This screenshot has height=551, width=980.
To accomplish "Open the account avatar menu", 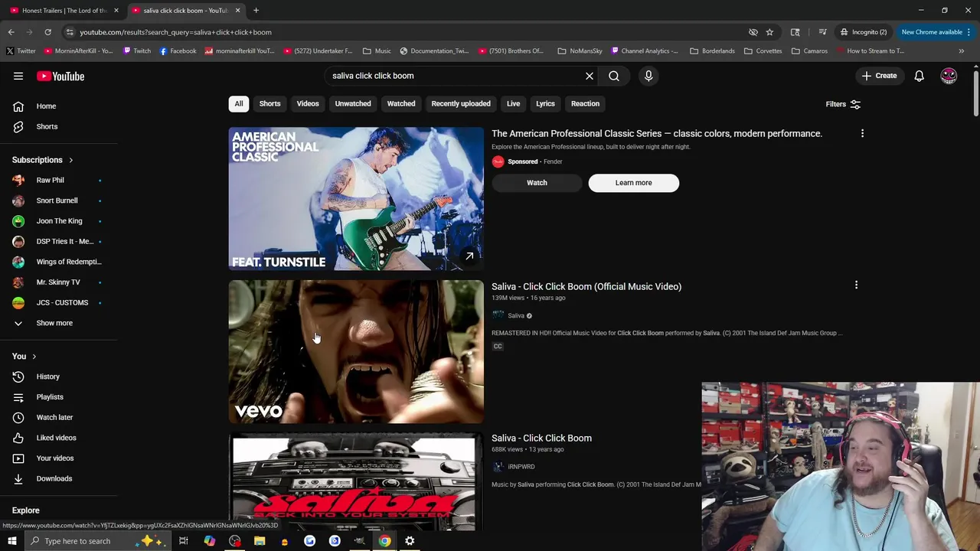I will coord(949,76).
